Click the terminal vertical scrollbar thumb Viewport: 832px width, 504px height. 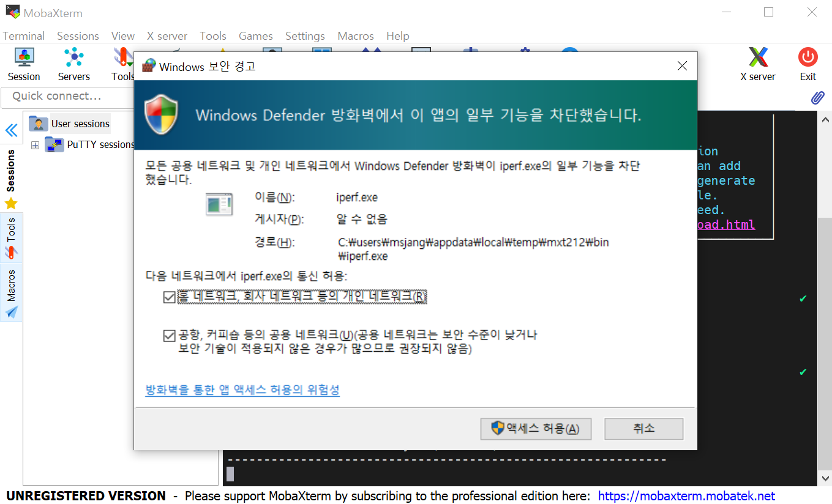(x=825, y=343)
